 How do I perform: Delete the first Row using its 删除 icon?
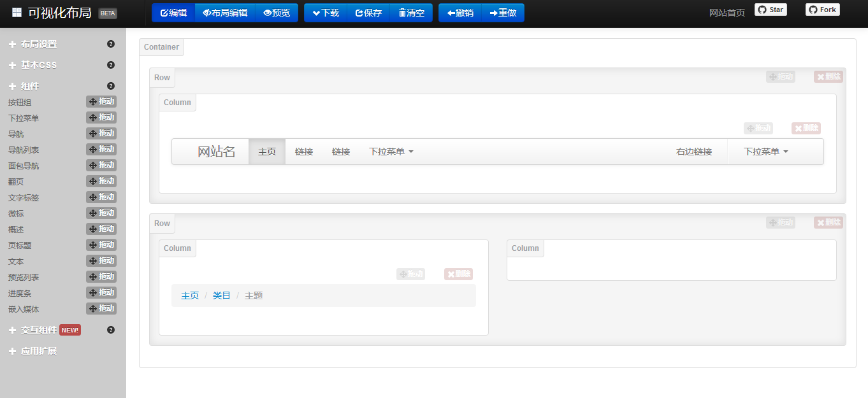click(828, 76)
